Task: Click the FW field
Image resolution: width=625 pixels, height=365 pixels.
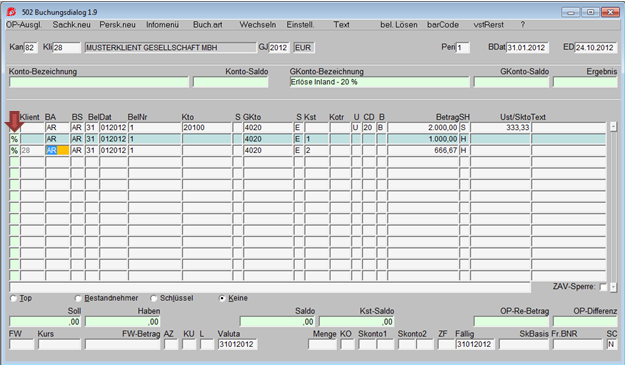Action: pos(22,345)
